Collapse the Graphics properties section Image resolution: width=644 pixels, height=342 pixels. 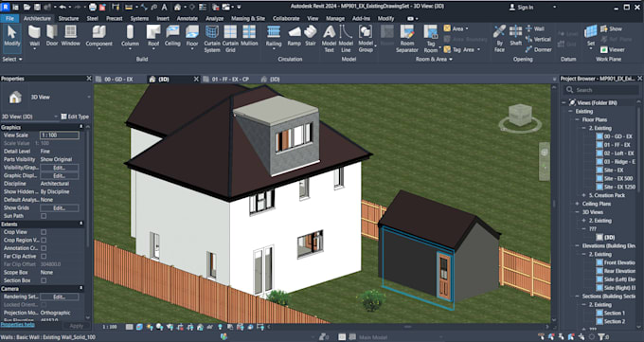[x=80, y=128]
